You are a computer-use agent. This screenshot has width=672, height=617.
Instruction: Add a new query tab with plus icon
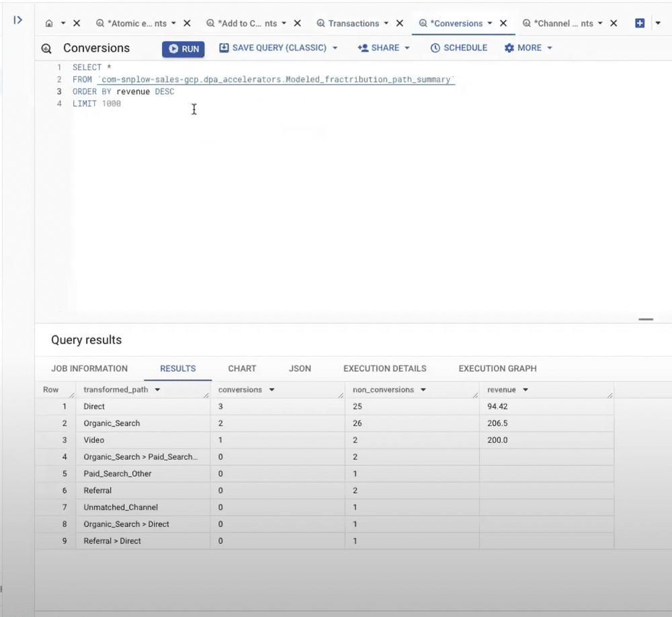point(640,23)
